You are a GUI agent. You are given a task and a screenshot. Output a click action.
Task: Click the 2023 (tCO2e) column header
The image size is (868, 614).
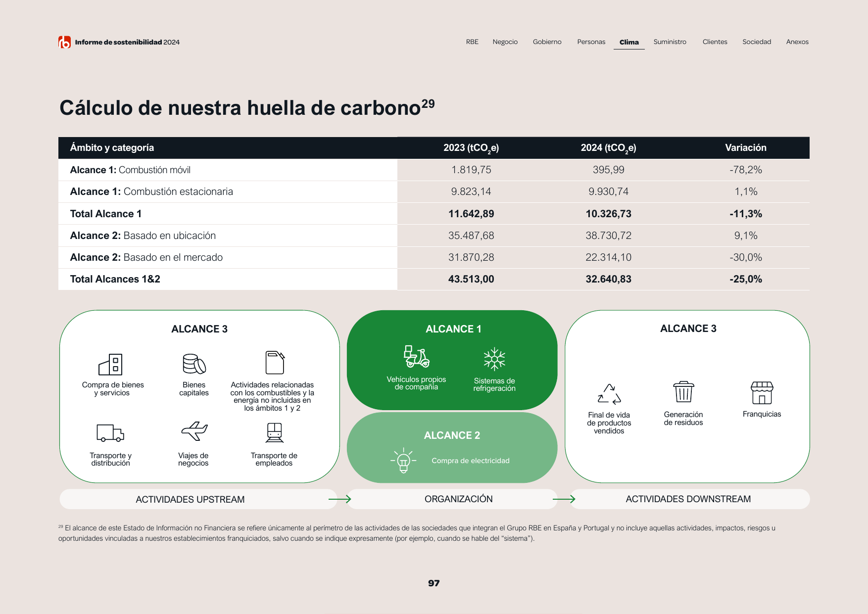click(x=471, y=148)
